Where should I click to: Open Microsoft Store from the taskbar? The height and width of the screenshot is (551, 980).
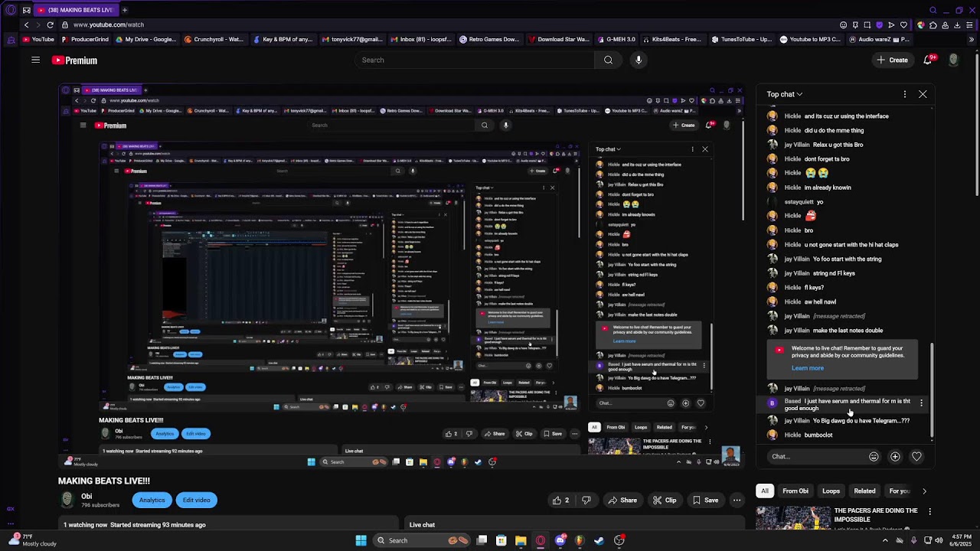501,540
